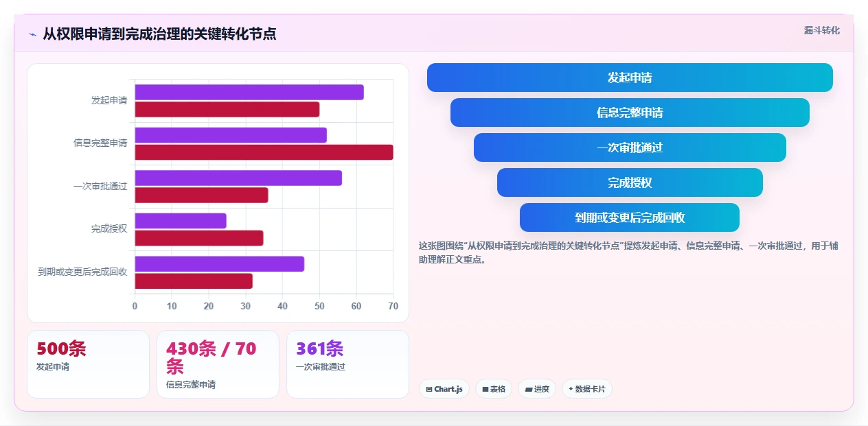
Task: Click the 到期或变更后完成回收 funnel stage bar
Action: coord(630,217)
